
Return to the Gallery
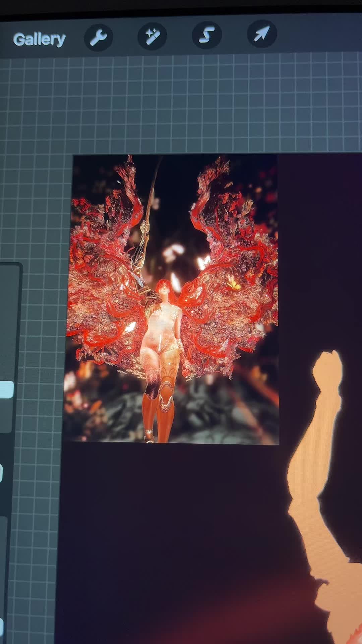point(39,40)
